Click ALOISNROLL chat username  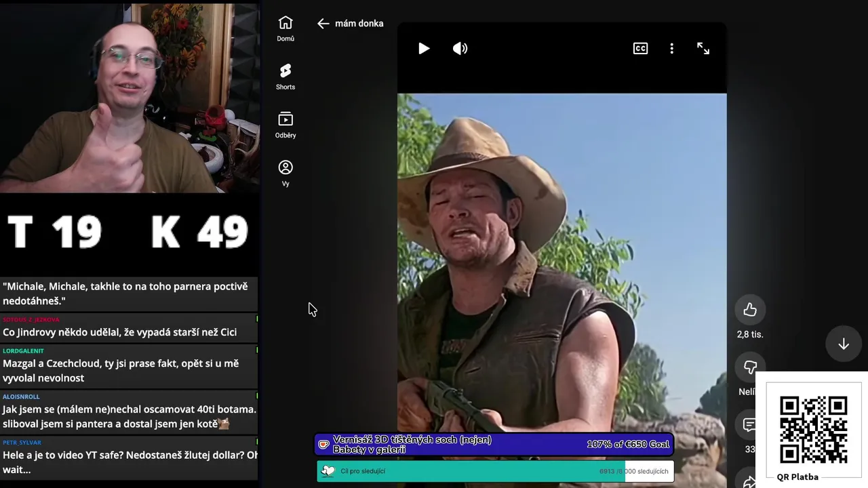coord(21,396)
